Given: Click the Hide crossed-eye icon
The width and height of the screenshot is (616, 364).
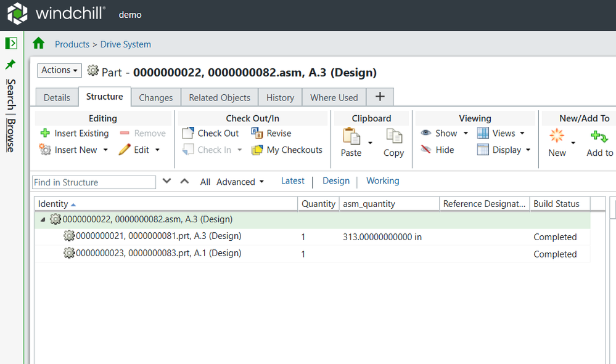Looking at the screenshot, I should pos(426,149).
